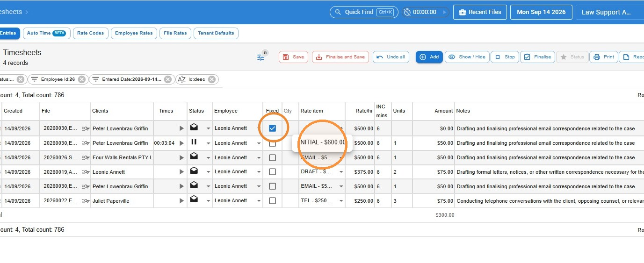Open the Law Support A… tenant selector
The image size is (644, 263).
(610, 12)
